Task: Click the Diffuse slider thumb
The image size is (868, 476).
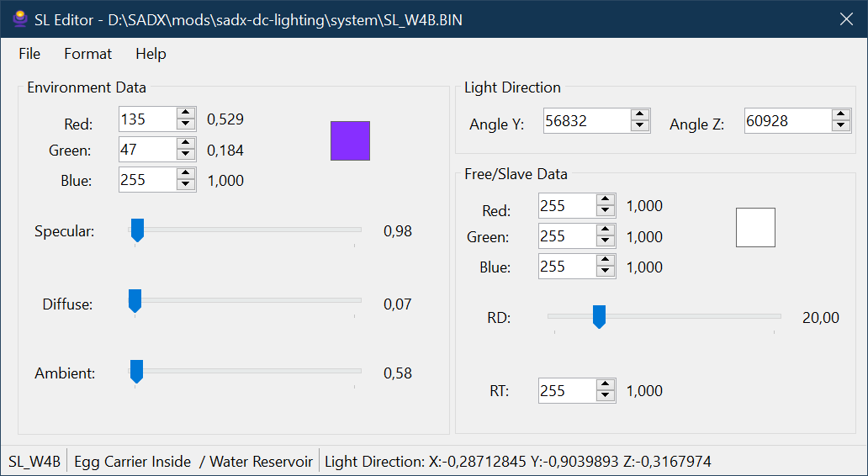Action: (x=135, y=301)
